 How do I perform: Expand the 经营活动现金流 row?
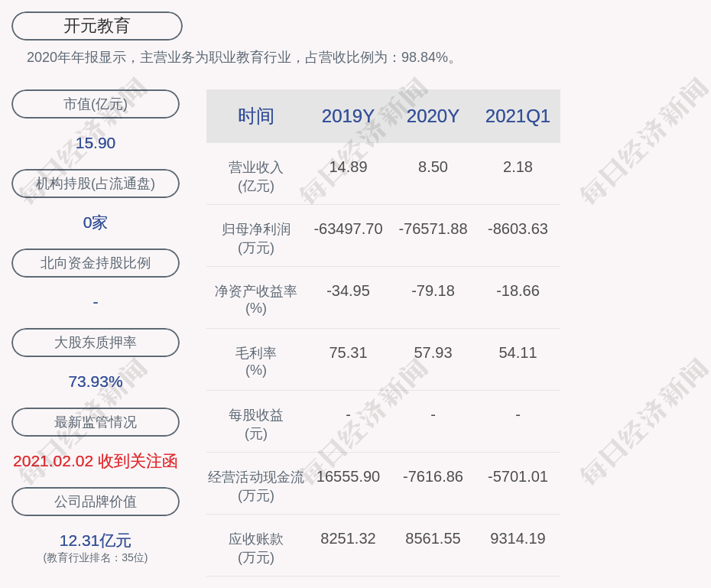(256, 483)
